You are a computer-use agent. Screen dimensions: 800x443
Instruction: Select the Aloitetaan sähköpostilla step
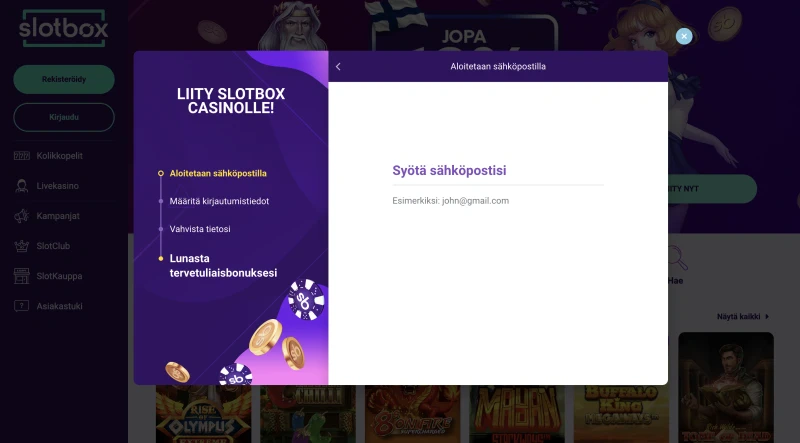point(217,173)
